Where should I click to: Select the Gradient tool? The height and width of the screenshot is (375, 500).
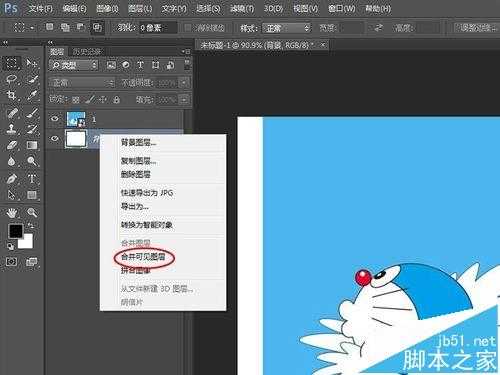pyautogui.click(x=32, y=145)
